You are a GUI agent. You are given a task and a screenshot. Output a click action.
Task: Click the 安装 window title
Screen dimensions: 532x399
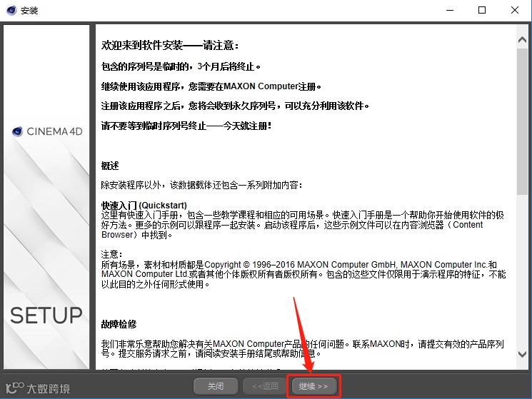pos(29,11)
